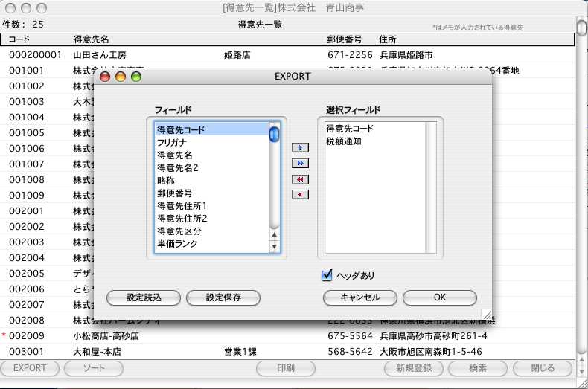The height and width of the screenshot is (389, 588).
Task: Click the field list blue scrollbar thumb
Action: [x=274, y=135]
